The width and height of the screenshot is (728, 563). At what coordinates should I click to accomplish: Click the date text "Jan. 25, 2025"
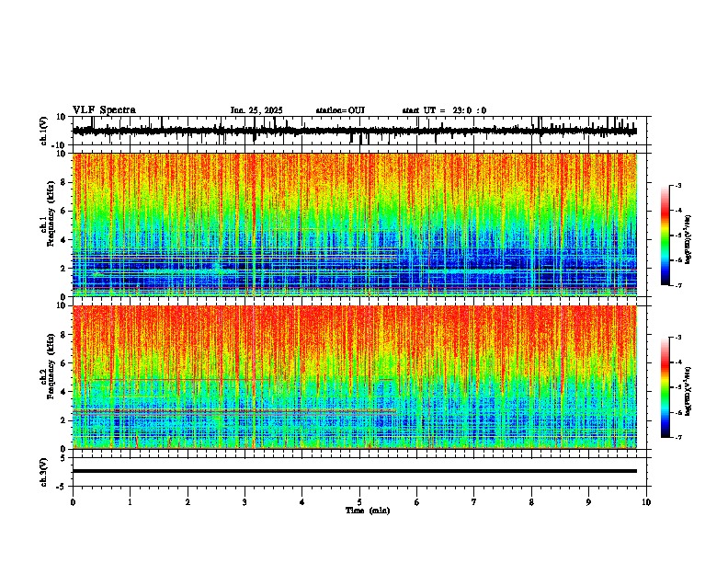point(256,110)
